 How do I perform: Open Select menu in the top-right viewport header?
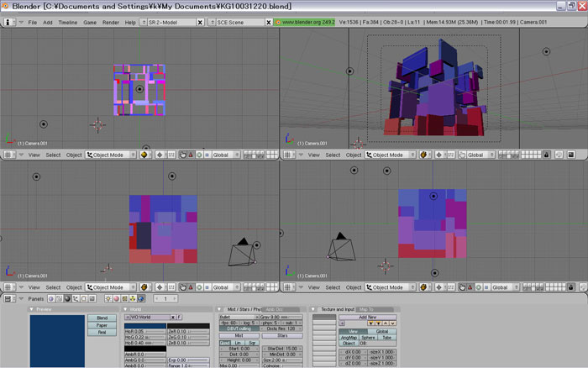333,155
